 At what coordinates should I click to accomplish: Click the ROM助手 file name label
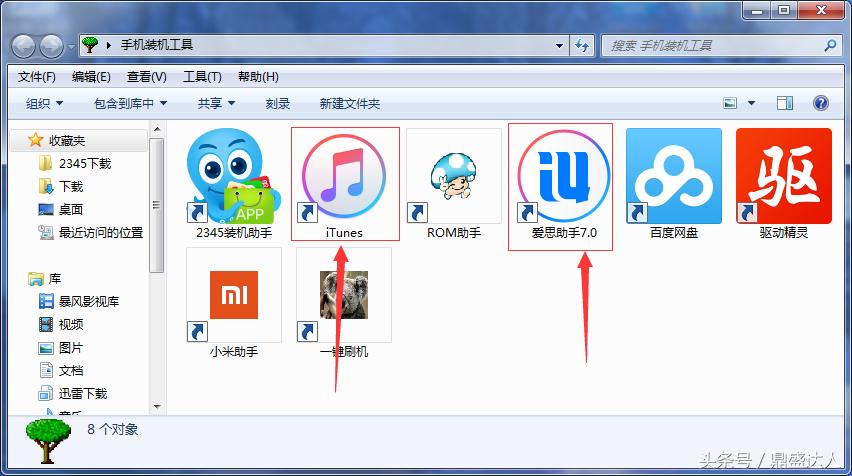[454, 233]
